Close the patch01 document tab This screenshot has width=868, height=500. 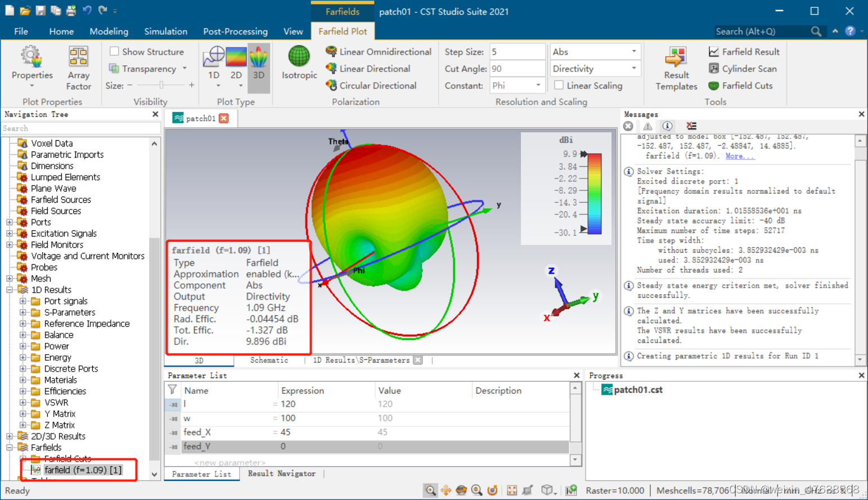[x=224, y=118]
